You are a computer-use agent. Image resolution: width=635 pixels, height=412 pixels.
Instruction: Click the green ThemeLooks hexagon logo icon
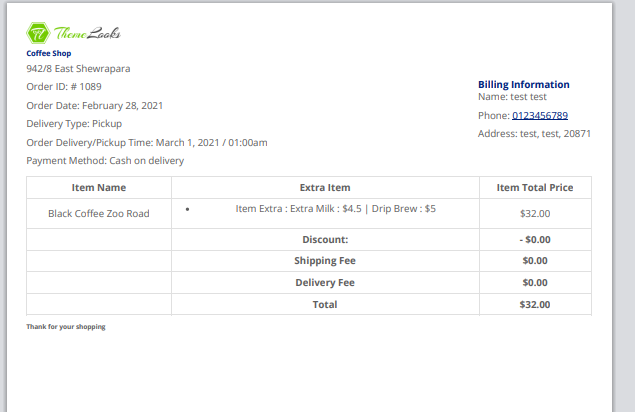coord(39,33)
